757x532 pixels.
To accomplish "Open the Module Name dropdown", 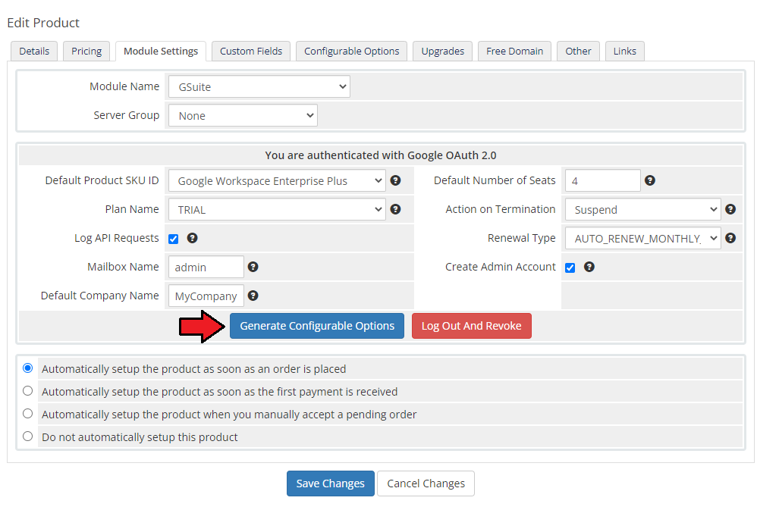I will pos(259,87).
